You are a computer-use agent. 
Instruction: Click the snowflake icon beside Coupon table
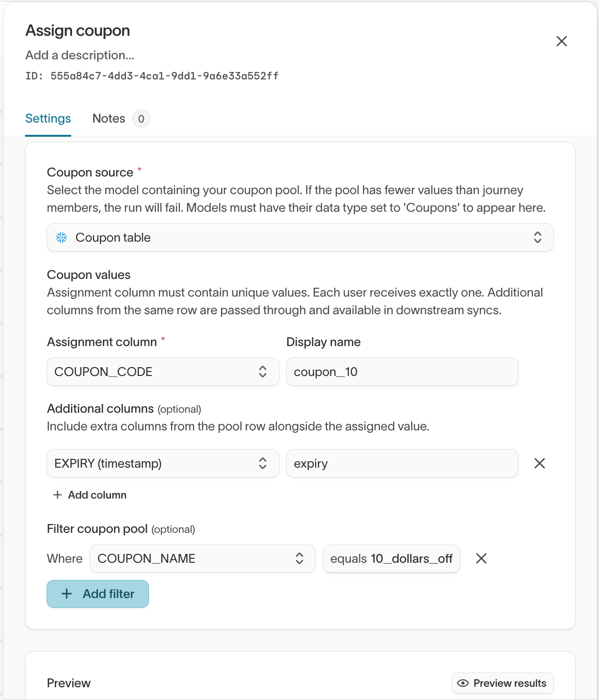pos(61,237)
